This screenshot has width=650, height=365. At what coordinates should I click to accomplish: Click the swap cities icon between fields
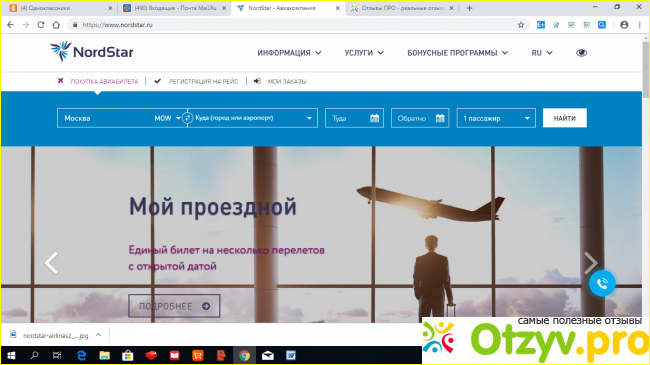[187, 118]
